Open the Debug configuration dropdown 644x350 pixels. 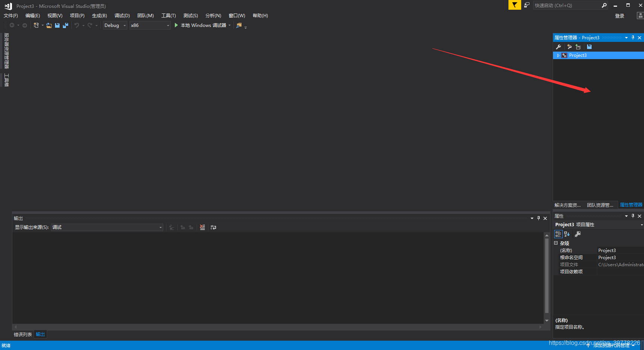(x=115, y=25)
